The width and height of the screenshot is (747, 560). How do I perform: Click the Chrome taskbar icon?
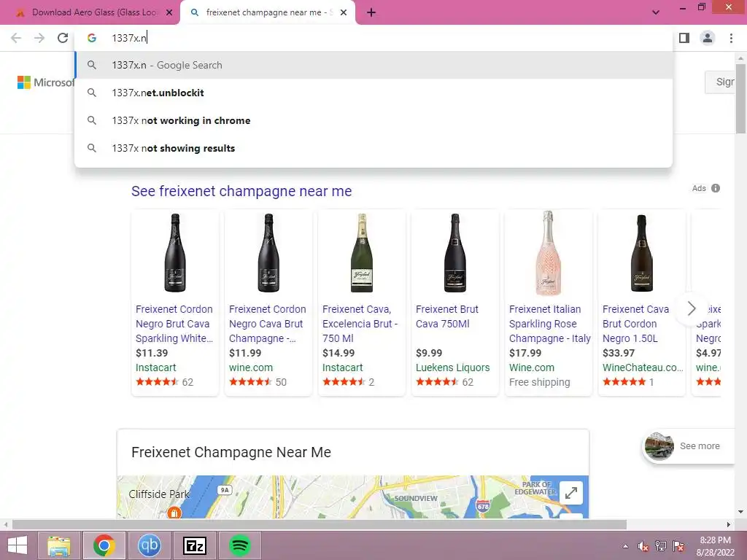pos(104,545)
